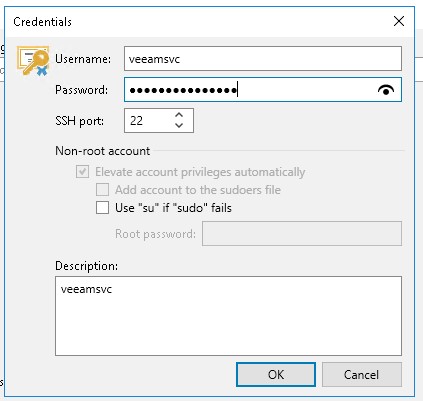Toggle Elevate account privileges automatically checkbox
423x401 pixels.
tap(82, 172)
